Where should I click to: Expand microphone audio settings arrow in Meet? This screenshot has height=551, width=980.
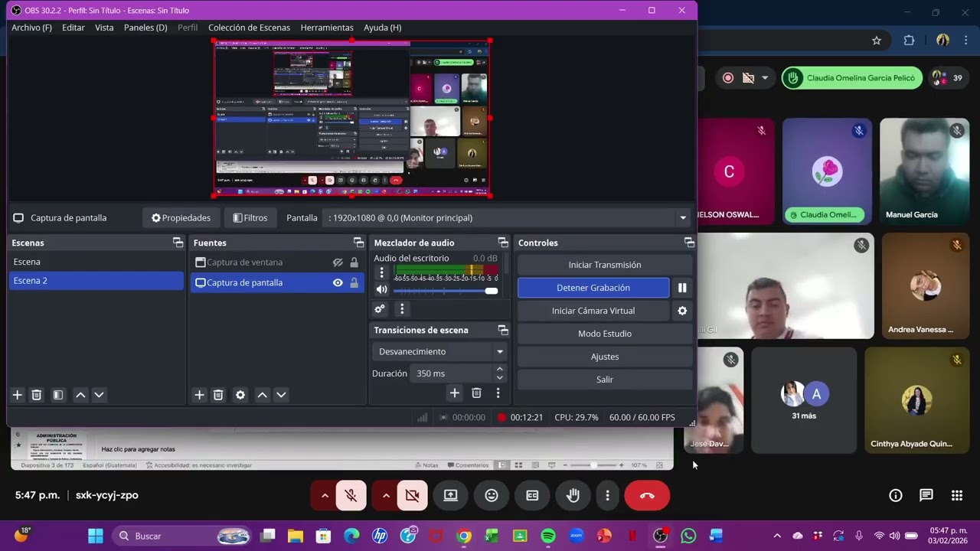(325, 495)
